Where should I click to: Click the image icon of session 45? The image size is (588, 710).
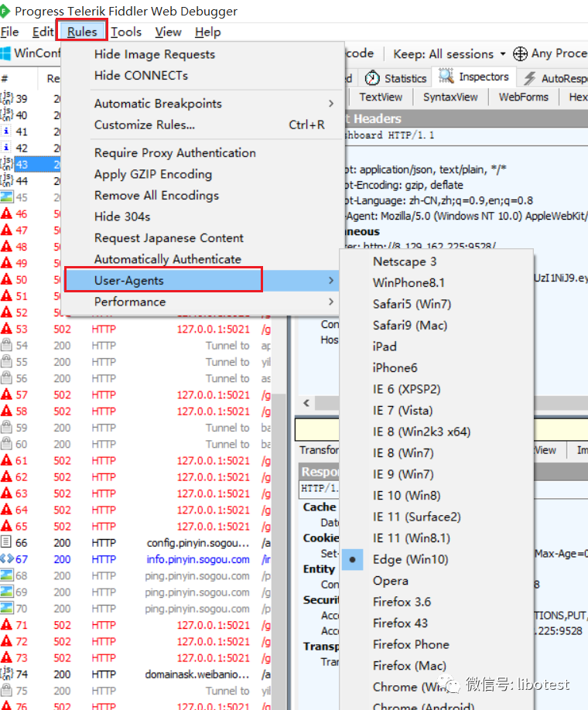coord(7,197)
